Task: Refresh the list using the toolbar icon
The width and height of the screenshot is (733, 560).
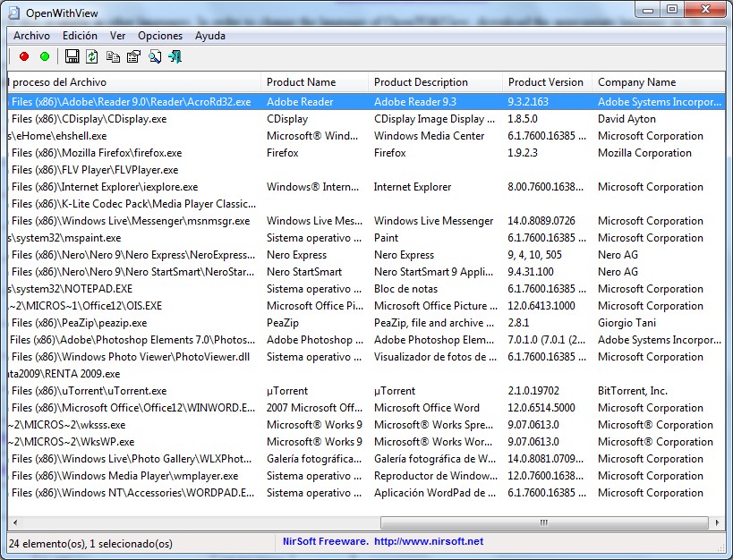Action: (91, 56)
